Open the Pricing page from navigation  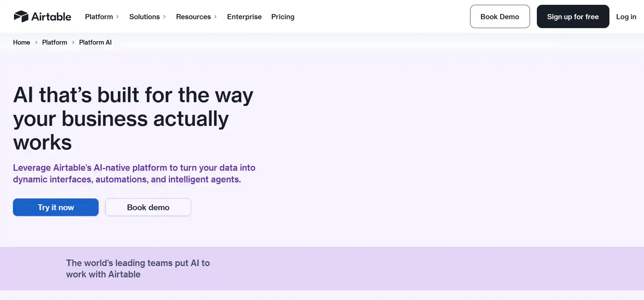click(283, 16)
